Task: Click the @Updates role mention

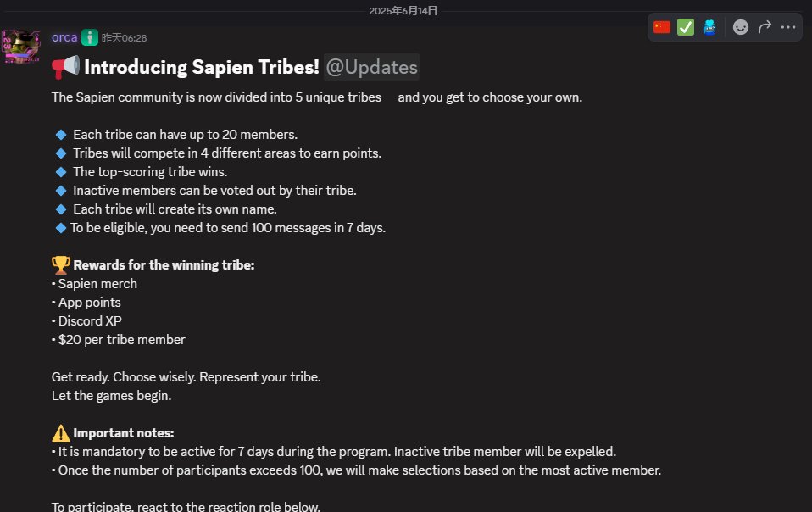Action: pos(371,67)
